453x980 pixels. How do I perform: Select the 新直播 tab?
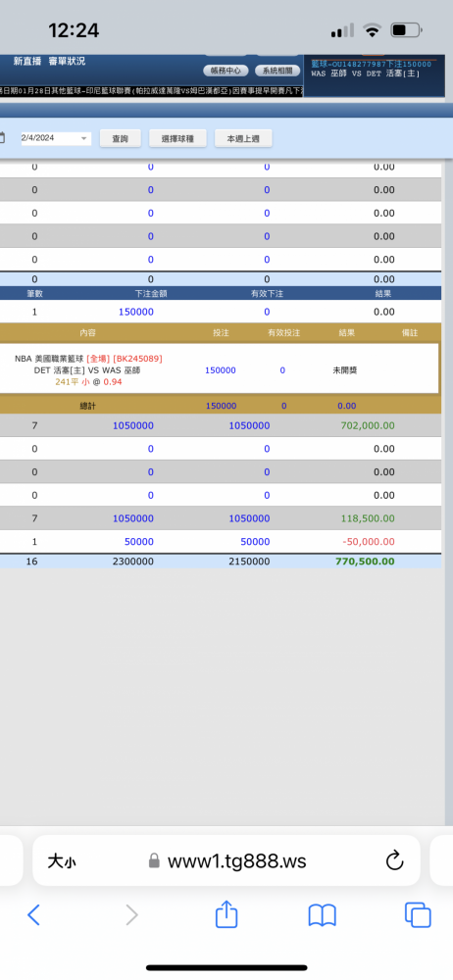[x=27, y=61]
